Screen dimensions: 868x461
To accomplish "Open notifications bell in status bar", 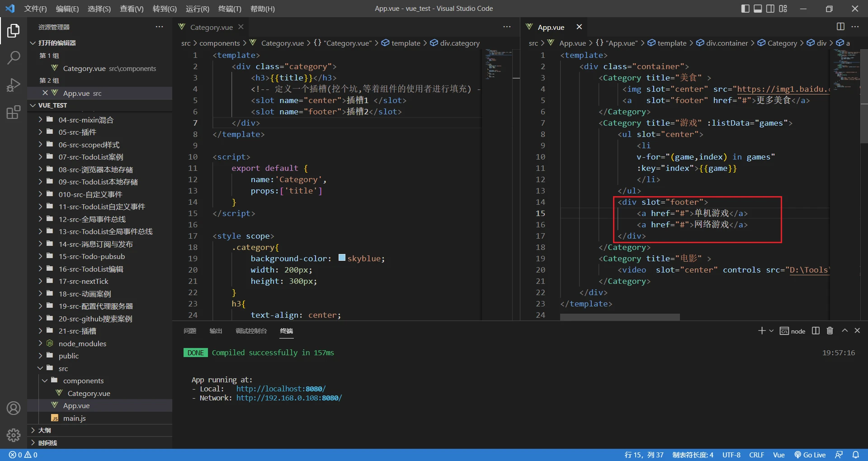I will pyautogui.click(x=856, y=455).
